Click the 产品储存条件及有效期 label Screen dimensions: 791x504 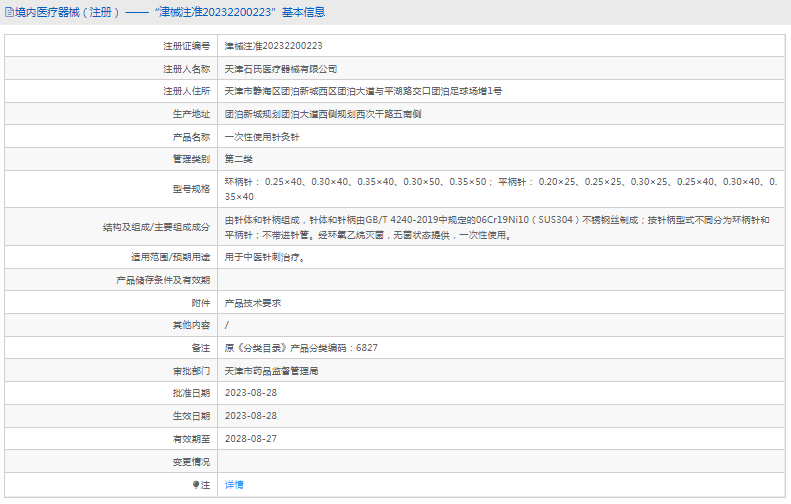(x=163, y=281)
